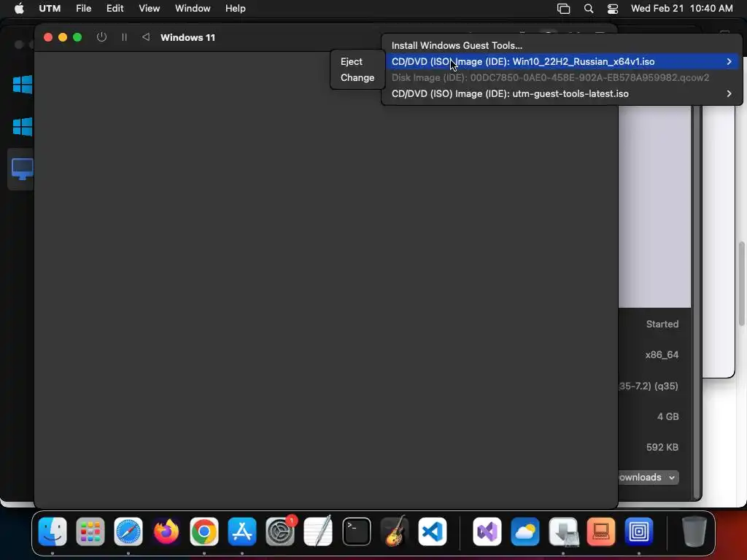Open Launchpad from the Dock
Viewport: 747px width, 560px height.
click(x=90, y=532)
